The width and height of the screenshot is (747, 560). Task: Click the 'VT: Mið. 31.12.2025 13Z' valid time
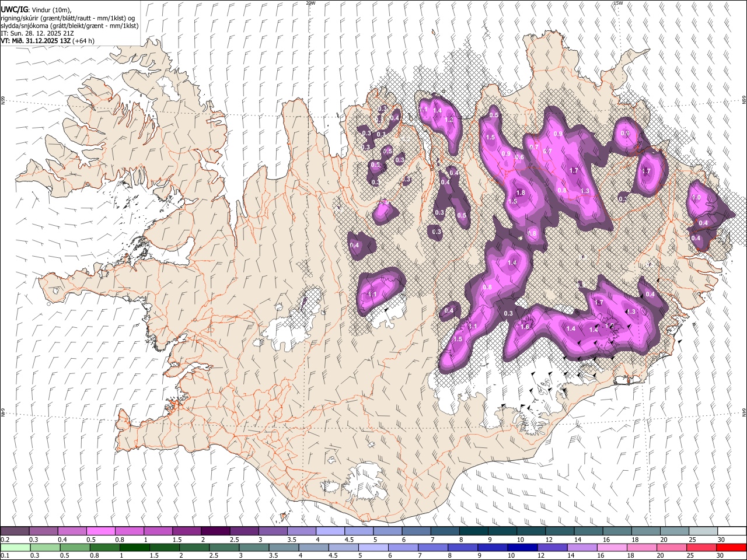[36, 41]
